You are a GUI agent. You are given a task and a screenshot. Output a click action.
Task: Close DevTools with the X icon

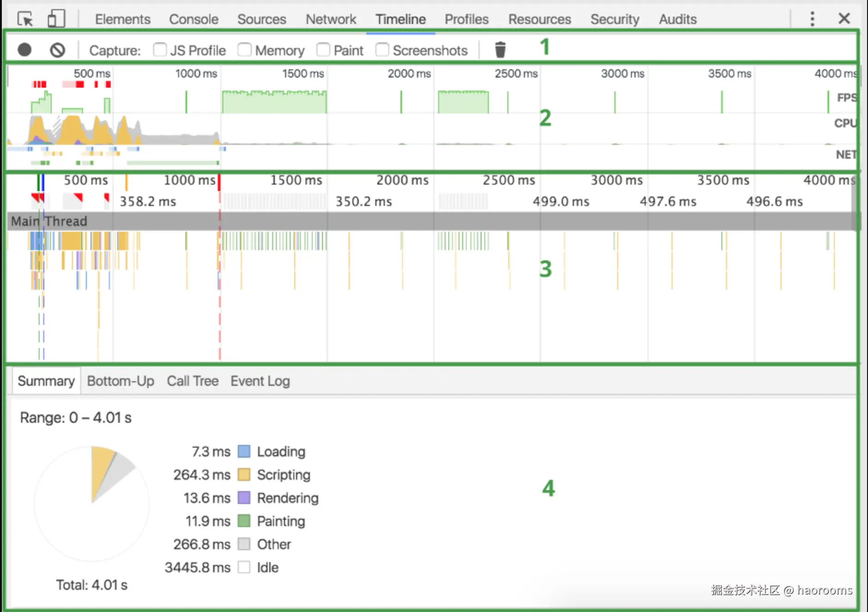coord(844,18)
